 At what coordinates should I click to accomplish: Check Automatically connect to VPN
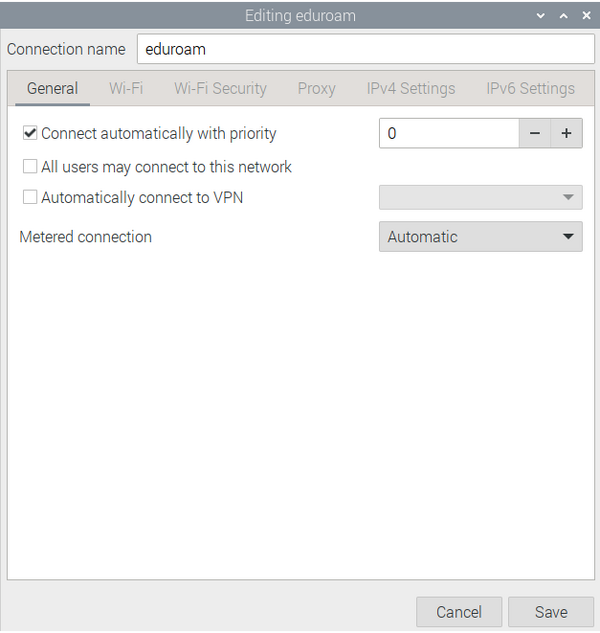[x=30, y=197]
